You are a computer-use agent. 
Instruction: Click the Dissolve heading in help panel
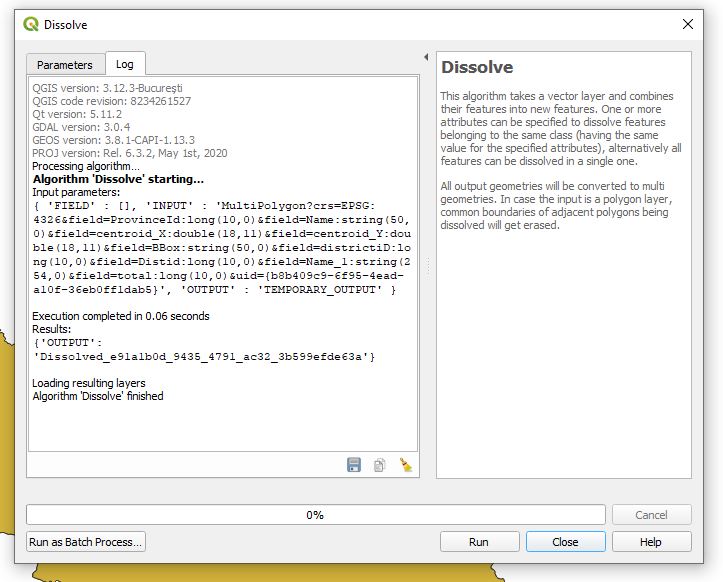point(477,67)
